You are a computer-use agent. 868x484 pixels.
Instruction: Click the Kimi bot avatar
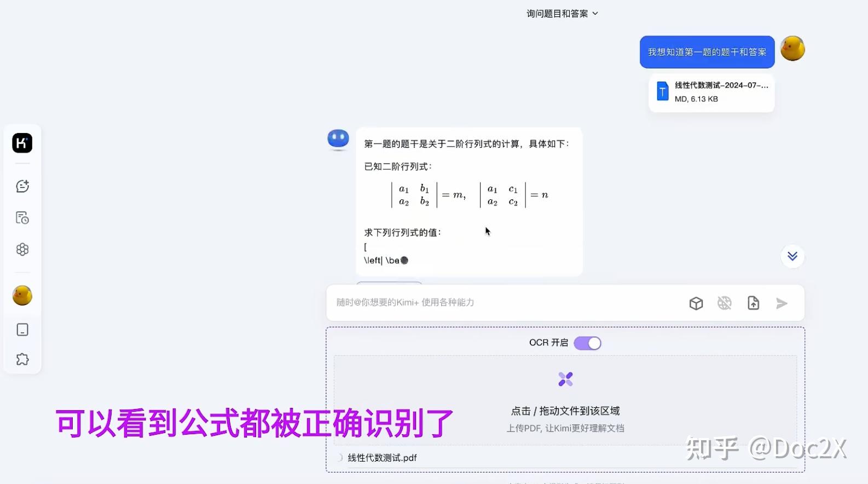pyautogui.click(x=338, y=140)
